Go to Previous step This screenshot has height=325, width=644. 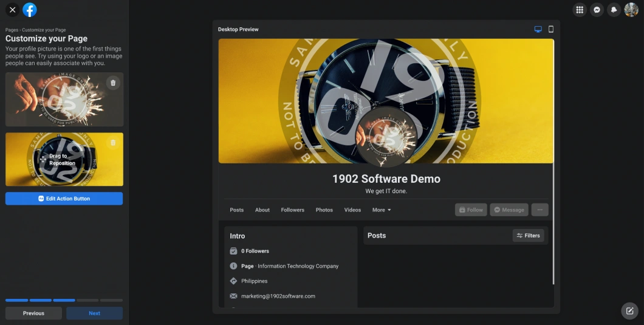pyautogui.click(x=33, y=313)
